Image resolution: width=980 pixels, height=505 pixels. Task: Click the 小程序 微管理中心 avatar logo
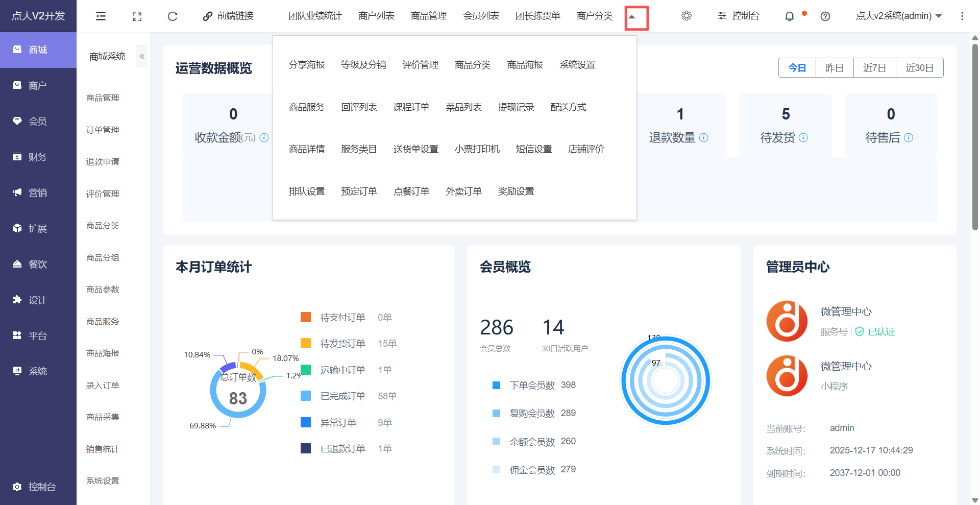coord(787,376)
